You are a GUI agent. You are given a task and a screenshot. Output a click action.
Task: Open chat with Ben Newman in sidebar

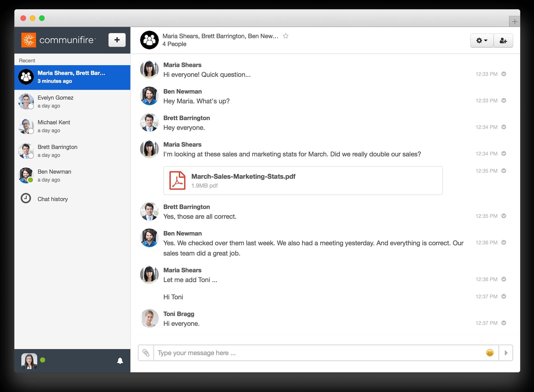point(72,176)
